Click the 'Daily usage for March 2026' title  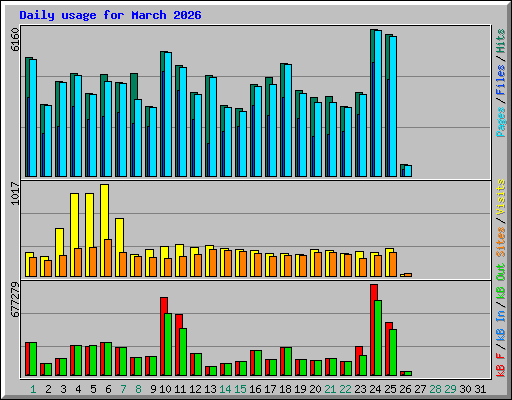(x=110, y=15)
